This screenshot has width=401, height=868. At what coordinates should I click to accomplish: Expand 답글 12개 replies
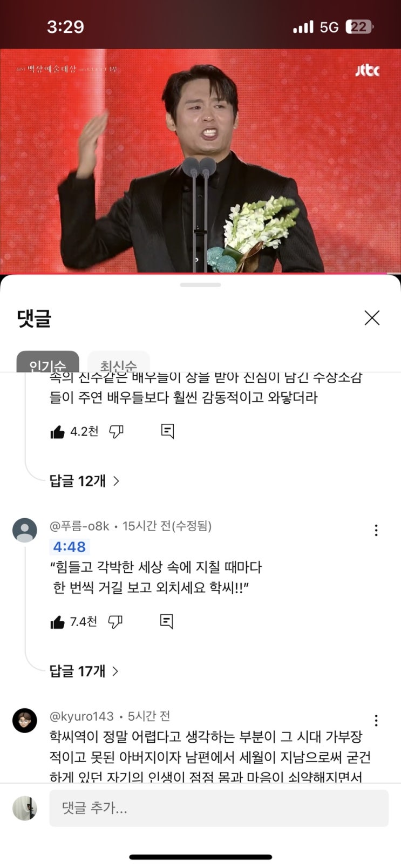pos(84,480)
